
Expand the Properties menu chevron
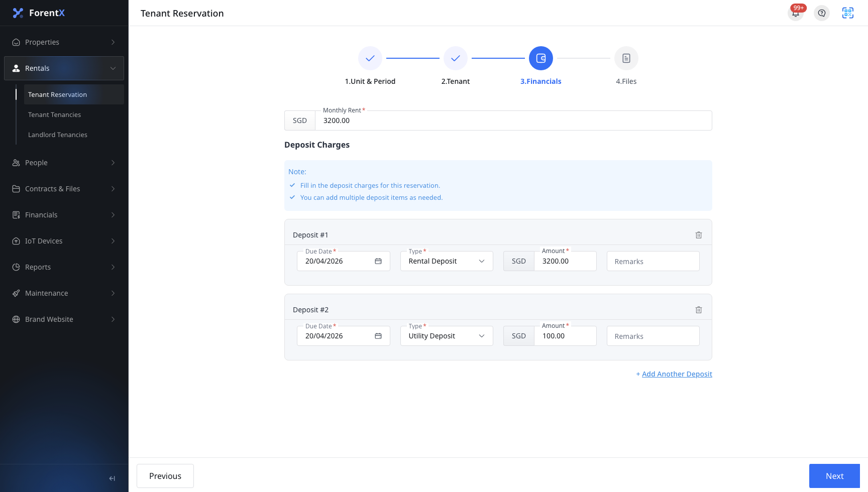113,42
